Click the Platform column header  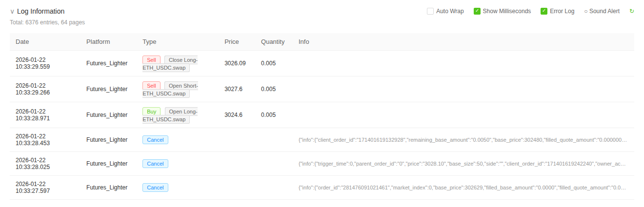tap(98, 42)
